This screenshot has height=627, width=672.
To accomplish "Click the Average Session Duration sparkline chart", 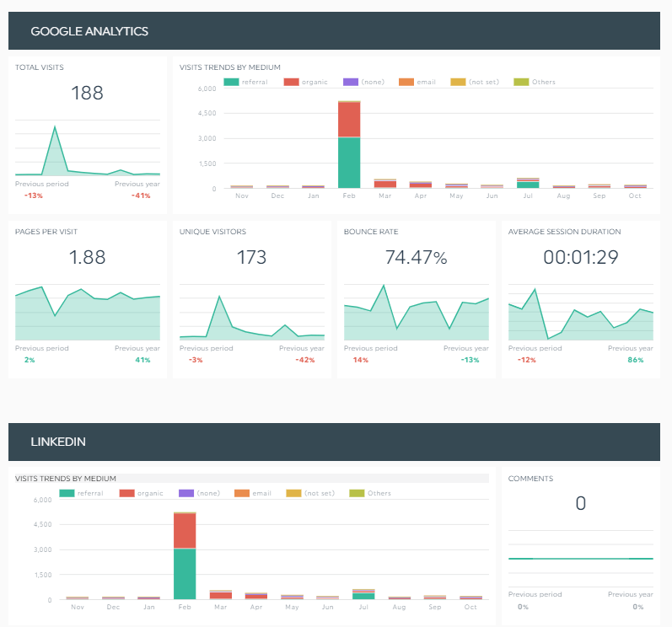I will point(581,312).
